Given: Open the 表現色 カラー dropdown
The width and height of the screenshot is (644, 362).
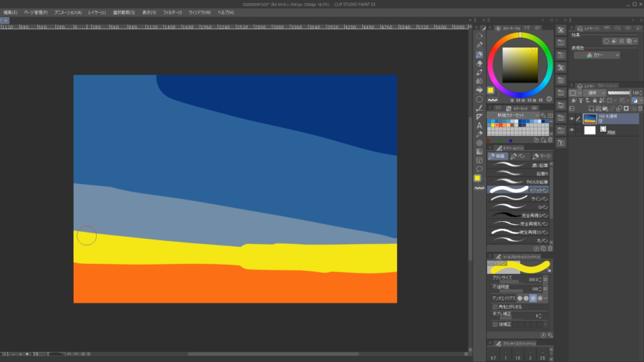Looking at the screenshot, I should 597,55.
